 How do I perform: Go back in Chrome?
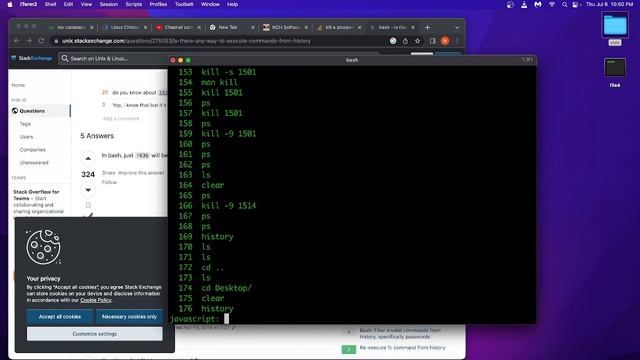[17, 41]
